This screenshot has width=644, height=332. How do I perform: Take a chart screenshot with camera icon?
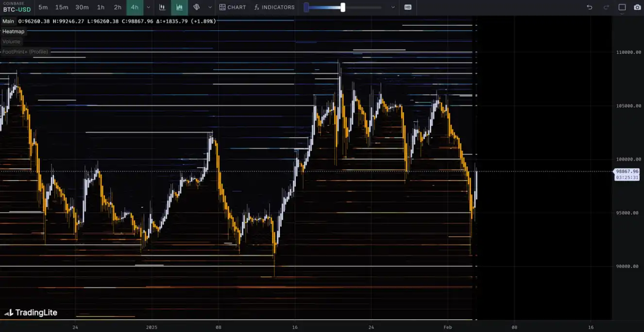(x=637, y=7)
